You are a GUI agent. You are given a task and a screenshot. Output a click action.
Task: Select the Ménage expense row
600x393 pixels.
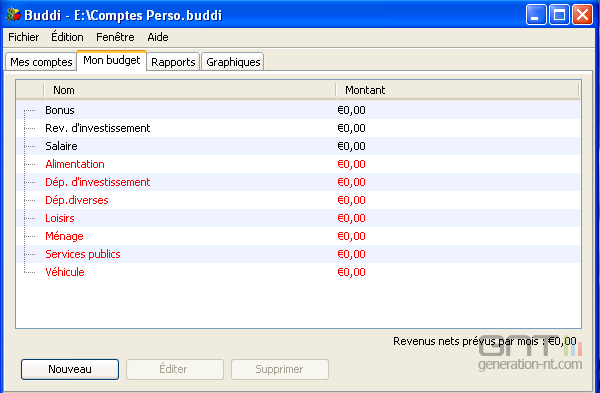[298, 236]
